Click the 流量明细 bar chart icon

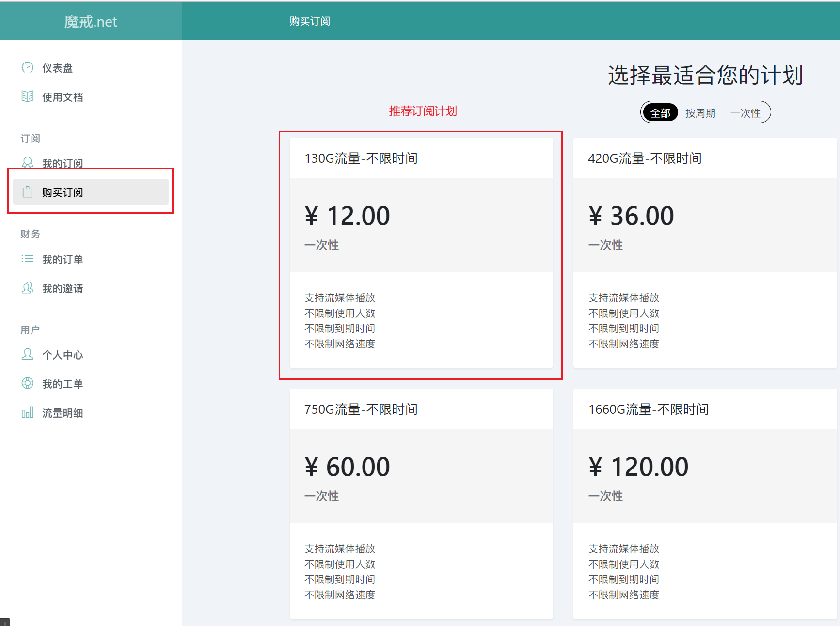(x=28, y=412)
